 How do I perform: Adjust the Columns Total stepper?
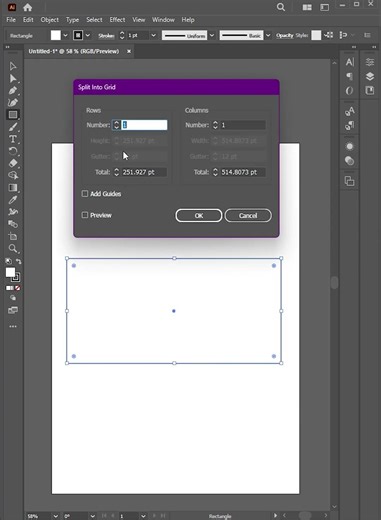tap(215, 172)
